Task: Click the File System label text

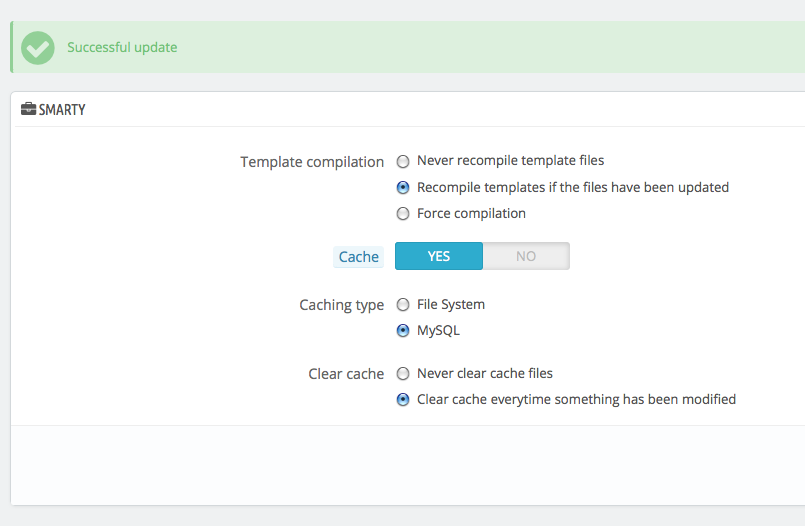Action: (x=451, y=304)
